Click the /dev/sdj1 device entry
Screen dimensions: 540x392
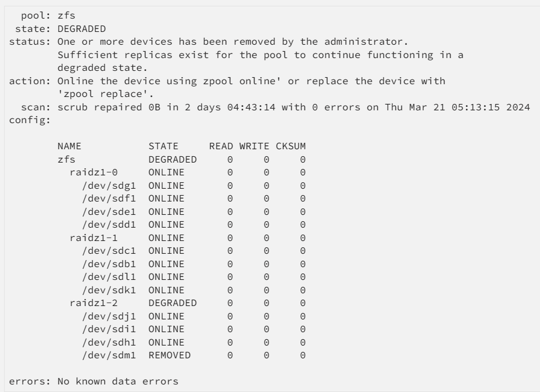(109, 317)
